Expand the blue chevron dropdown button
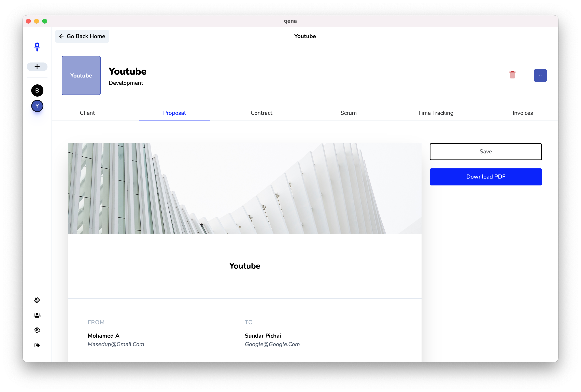Image resolution: width=581 pixels, height=392 pixels. 540,75
